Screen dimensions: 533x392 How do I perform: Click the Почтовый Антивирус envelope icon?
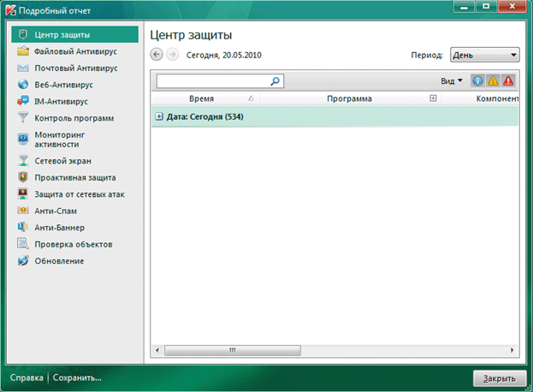(23, 68)
